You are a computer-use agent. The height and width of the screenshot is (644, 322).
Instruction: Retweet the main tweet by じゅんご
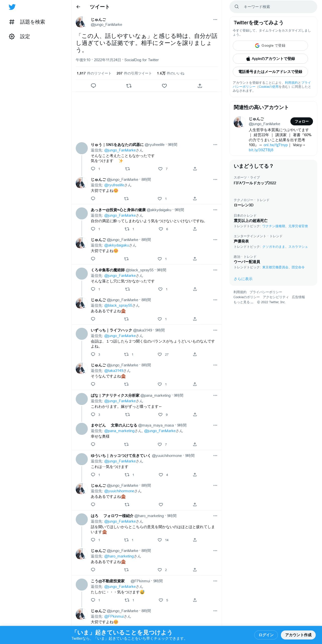(129, 86)
